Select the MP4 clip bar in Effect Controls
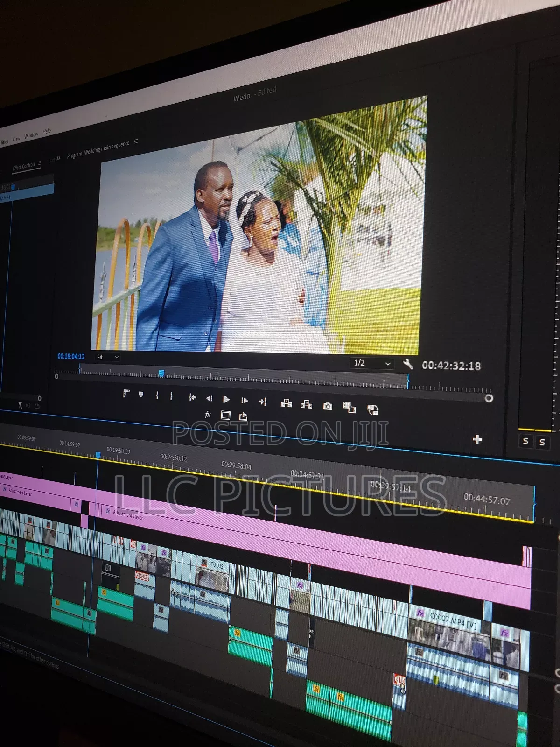 27,193
